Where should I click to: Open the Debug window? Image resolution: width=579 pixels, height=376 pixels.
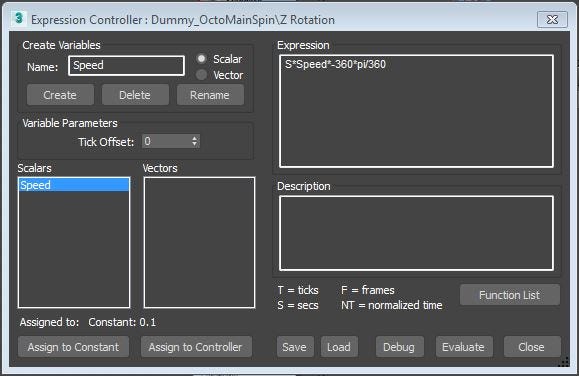399,347
